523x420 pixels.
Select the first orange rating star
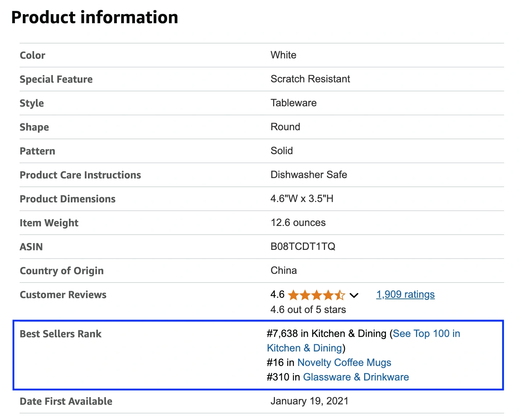(293, 295)
